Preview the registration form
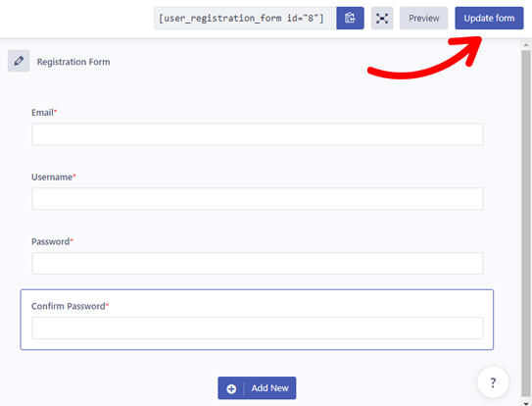Screen dimensions: 532x406 click(x=423, y=18)
